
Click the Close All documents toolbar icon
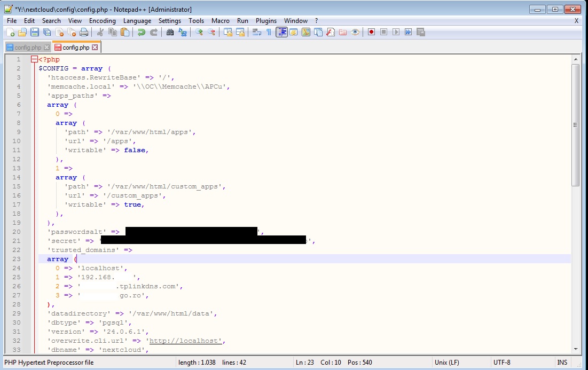click(72, 32)
